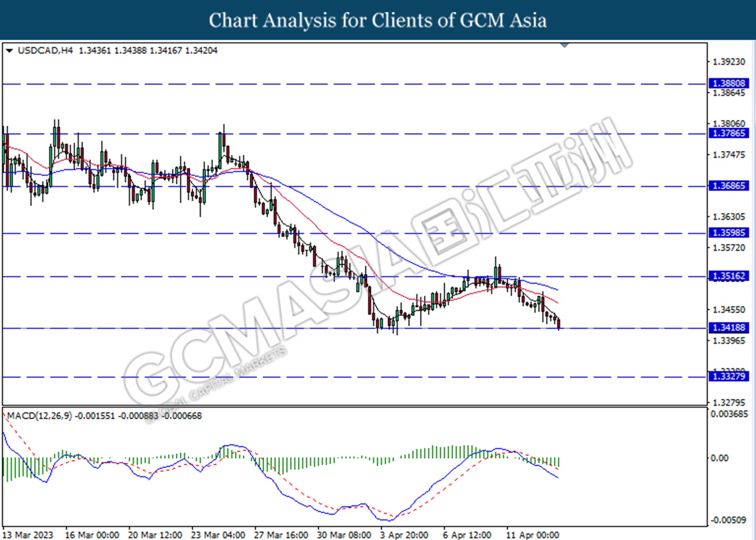The height and width of the screenshot is (540, 756).
Task: Click the 1.32795 price axis value
Action: click(729, 403)
